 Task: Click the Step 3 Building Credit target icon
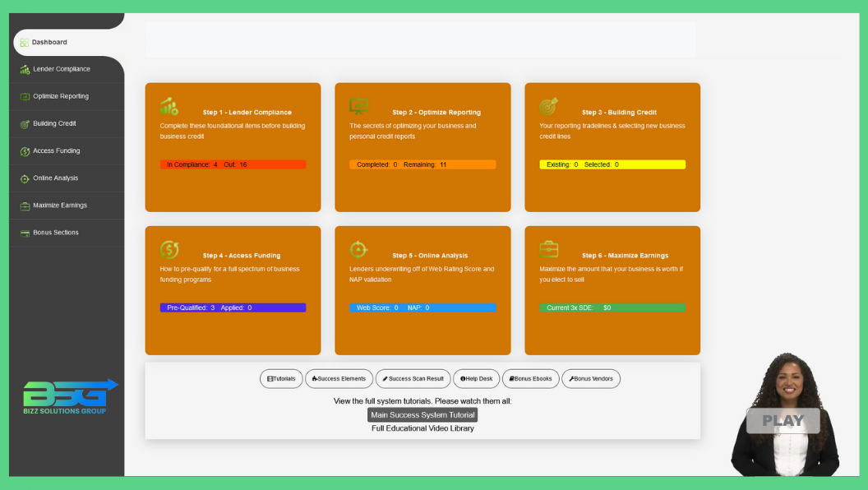click(x=548, y=107)
